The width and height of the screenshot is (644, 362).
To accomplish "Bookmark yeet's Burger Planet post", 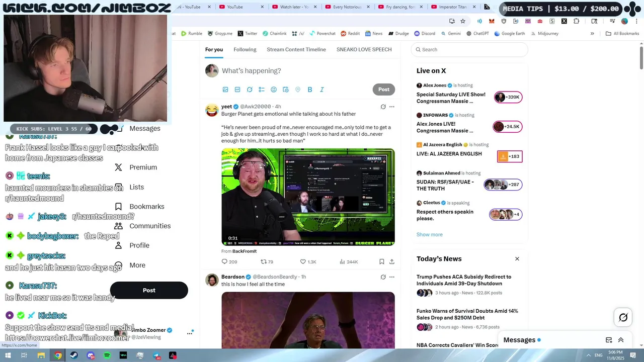I will 382,261.
